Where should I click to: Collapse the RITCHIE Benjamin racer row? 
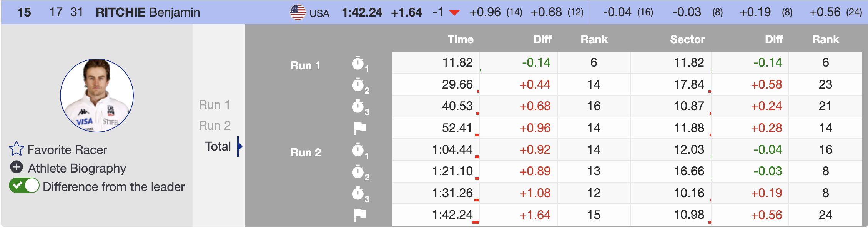coord(148,12)
